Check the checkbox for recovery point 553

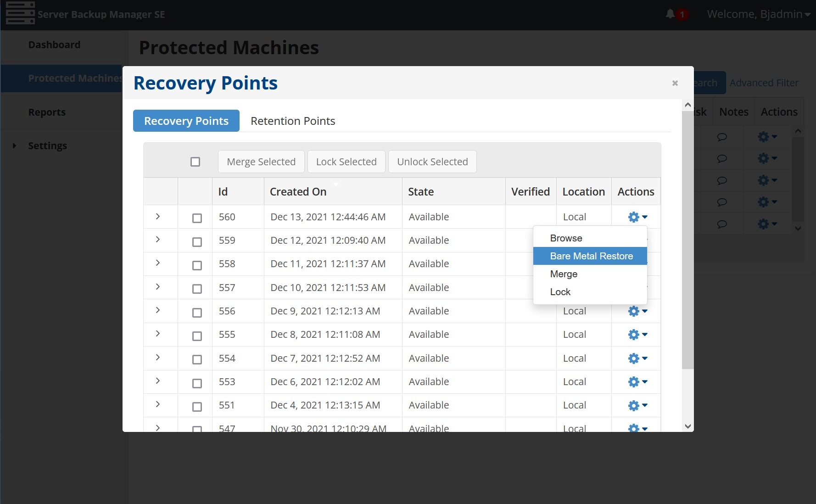197,383
